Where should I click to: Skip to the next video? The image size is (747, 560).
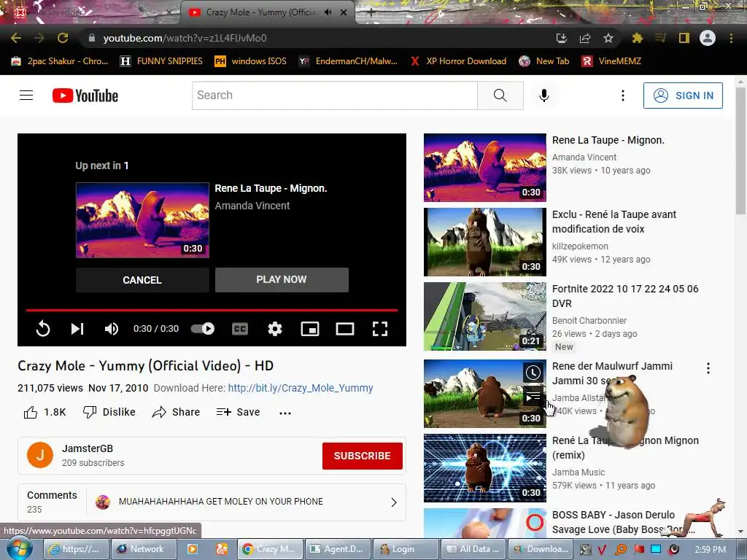pyautogui.click(x=77, y=329)
